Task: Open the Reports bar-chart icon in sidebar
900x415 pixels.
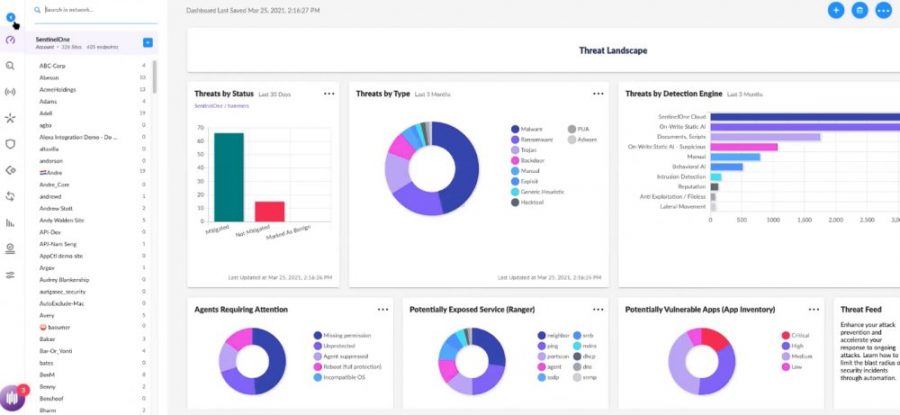Action: (10, 222)
